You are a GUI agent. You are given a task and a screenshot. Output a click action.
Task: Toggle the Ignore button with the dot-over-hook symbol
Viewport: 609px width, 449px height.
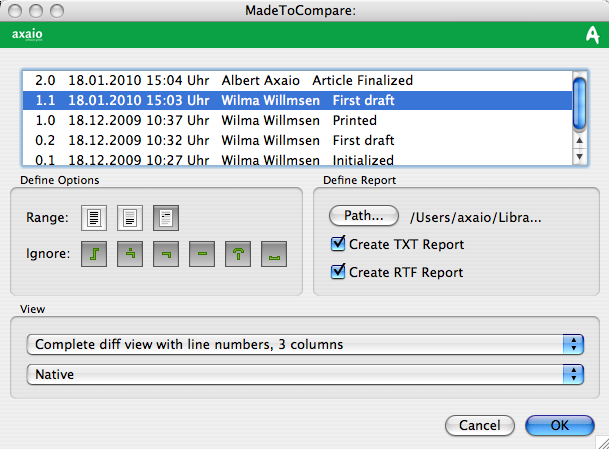[130, 254]
